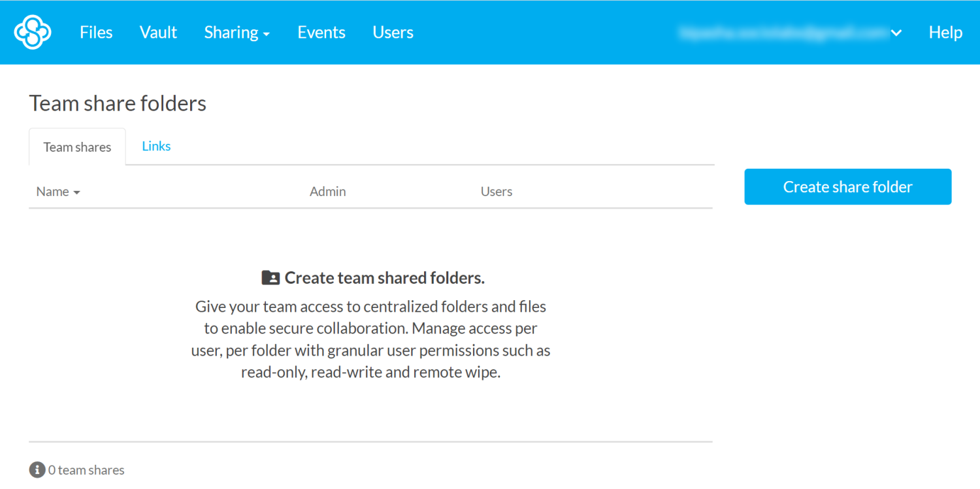The image size is (980, 489).
Task: Click the Create team shared folders text
Action: (x=384, y=277)
